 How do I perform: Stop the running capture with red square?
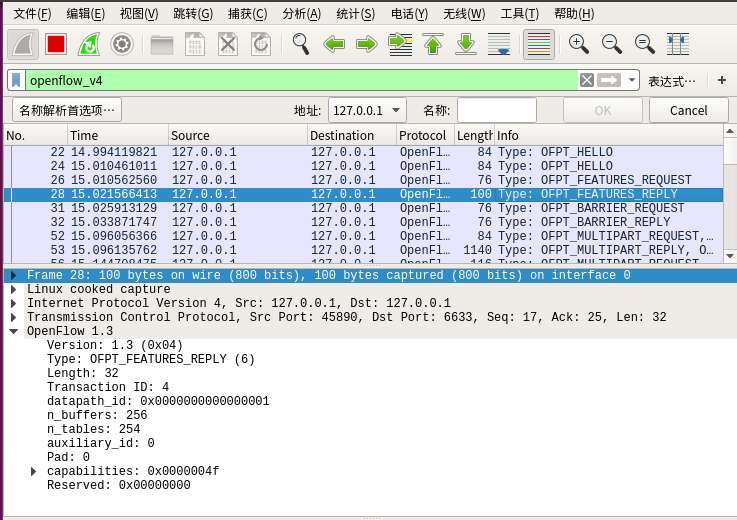tap(56, 45)
